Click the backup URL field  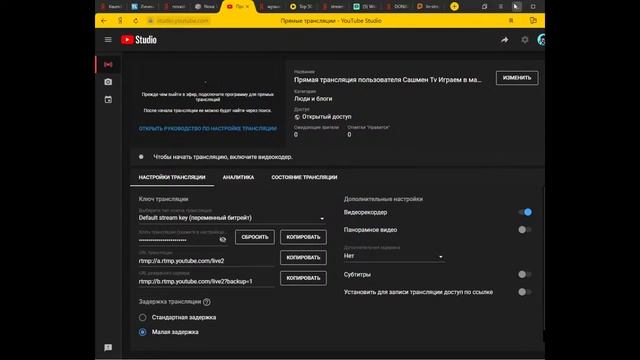coord(206,282)
